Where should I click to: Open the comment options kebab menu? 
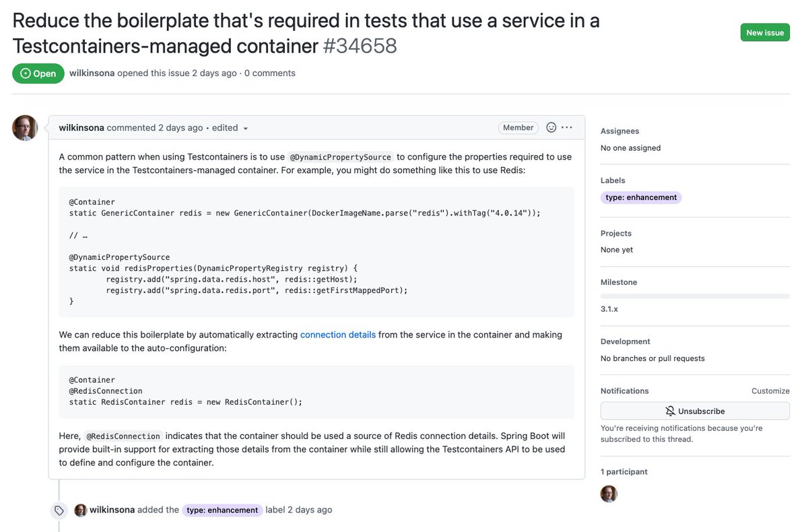568,127
